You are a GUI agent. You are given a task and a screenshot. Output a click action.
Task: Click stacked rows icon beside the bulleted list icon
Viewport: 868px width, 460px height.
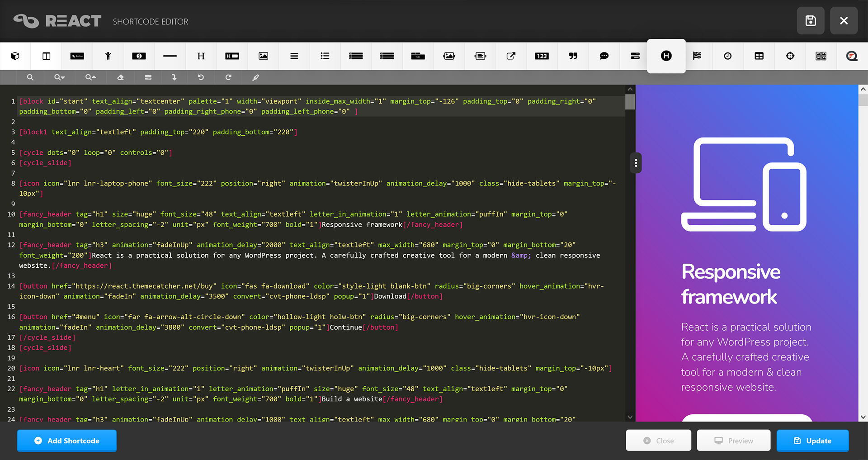(356, 56)
